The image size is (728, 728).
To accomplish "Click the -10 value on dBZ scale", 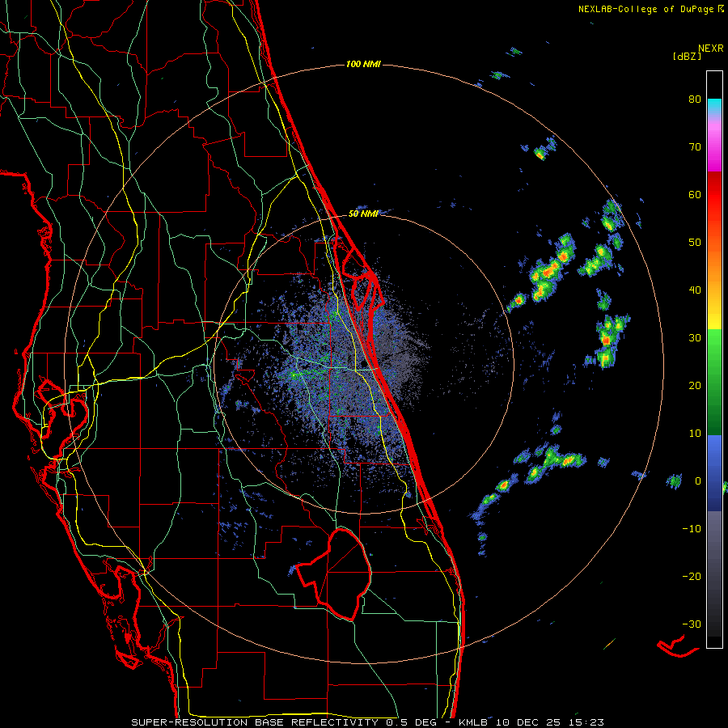I will click(692, 529).
